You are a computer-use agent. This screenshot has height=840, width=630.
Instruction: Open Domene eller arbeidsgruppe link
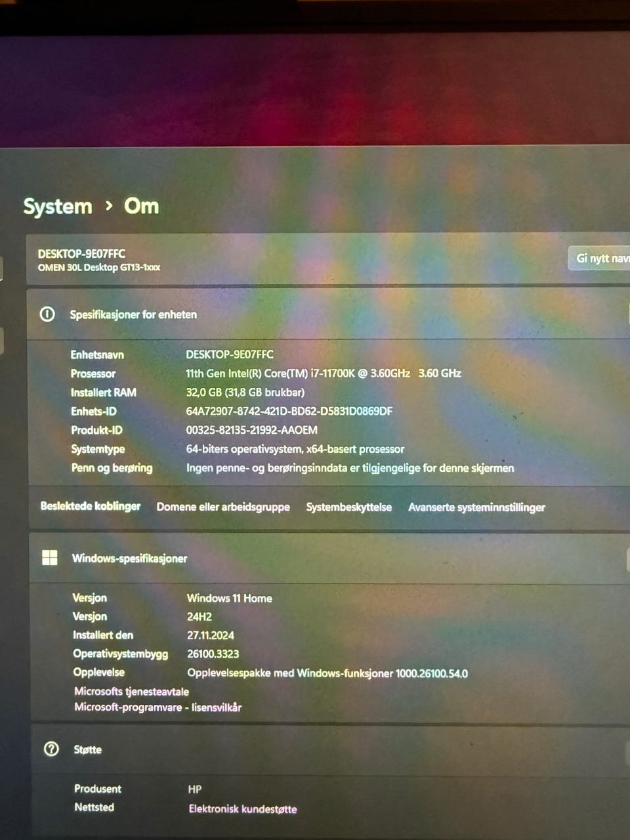pyautogui.click(x=223, y=507)
